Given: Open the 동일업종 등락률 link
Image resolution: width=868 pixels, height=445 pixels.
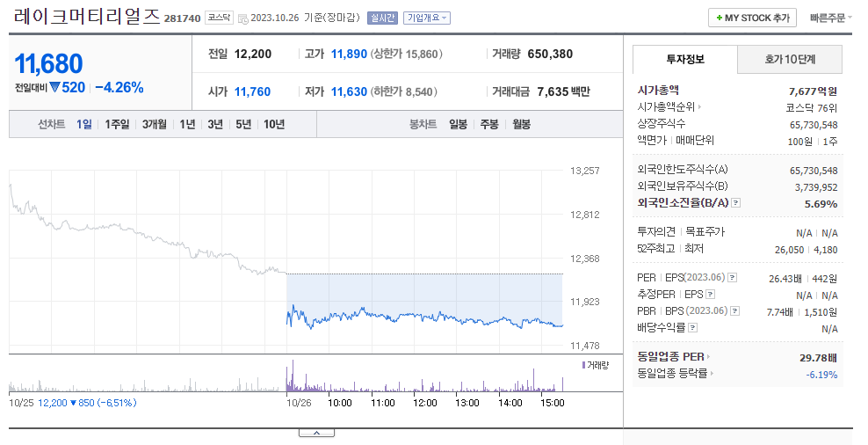Looking at the screenshot, I should tap(673, 374).
